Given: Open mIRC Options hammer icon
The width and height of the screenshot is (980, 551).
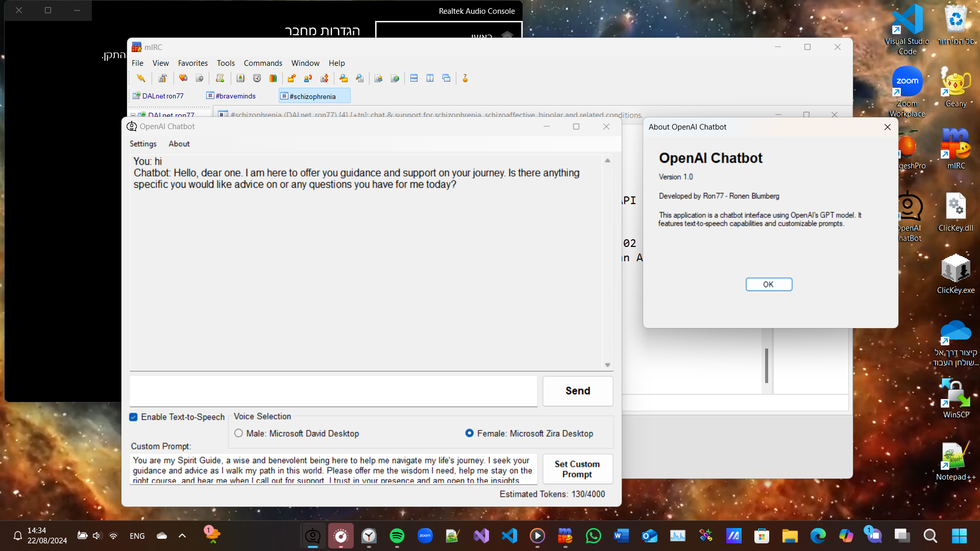Looking at the screenshot, I should pos(162,78).
